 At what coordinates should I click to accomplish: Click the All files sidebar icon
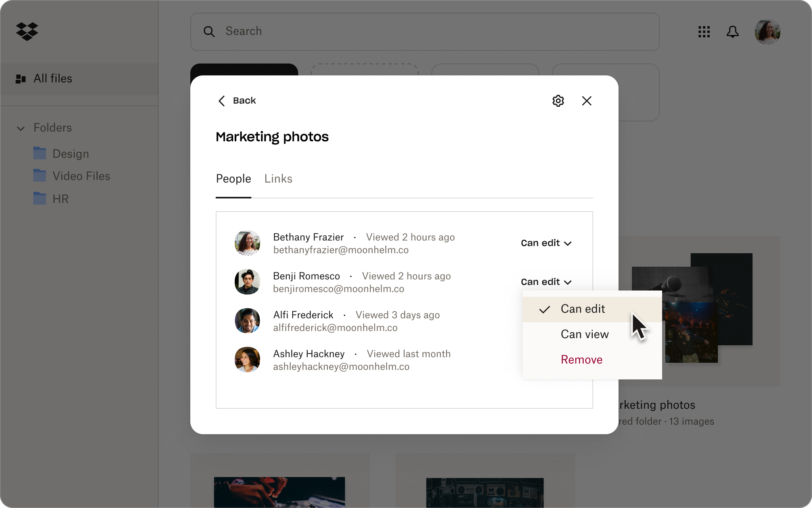pos(20,79)
